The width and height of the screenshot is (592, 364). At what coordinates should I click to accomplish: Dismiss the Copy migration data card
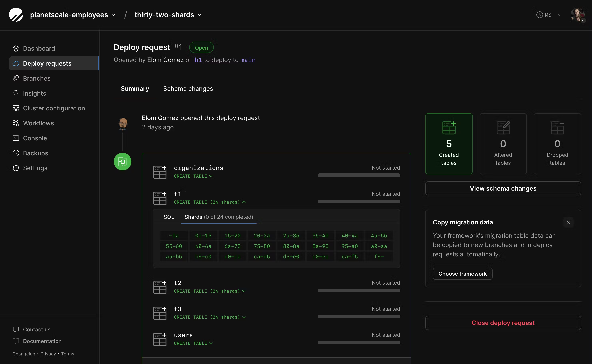[568, 222]
